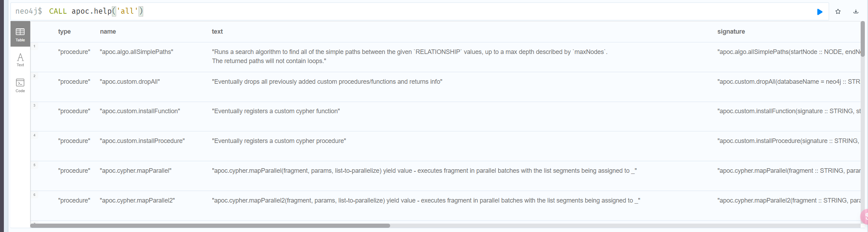The image size is (868, 232).
Task: Click the "name" column header
Action: click(108, 32)
